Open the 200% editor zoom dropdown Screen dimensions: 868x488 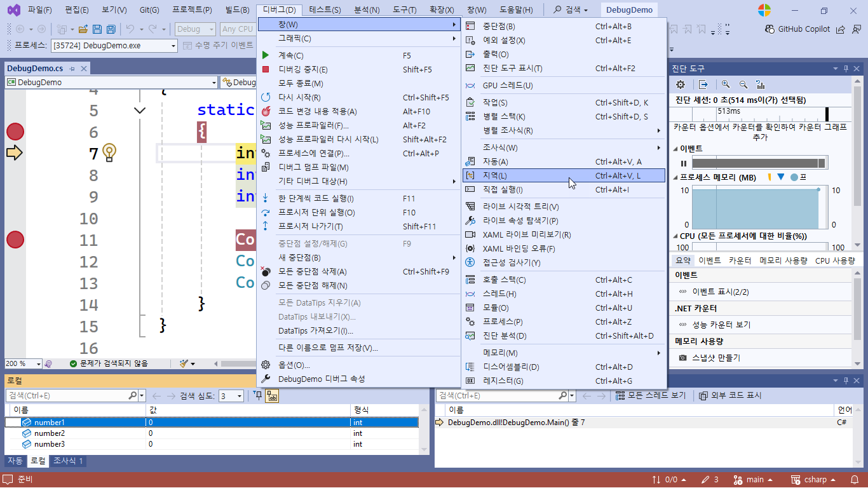[23, 363]
